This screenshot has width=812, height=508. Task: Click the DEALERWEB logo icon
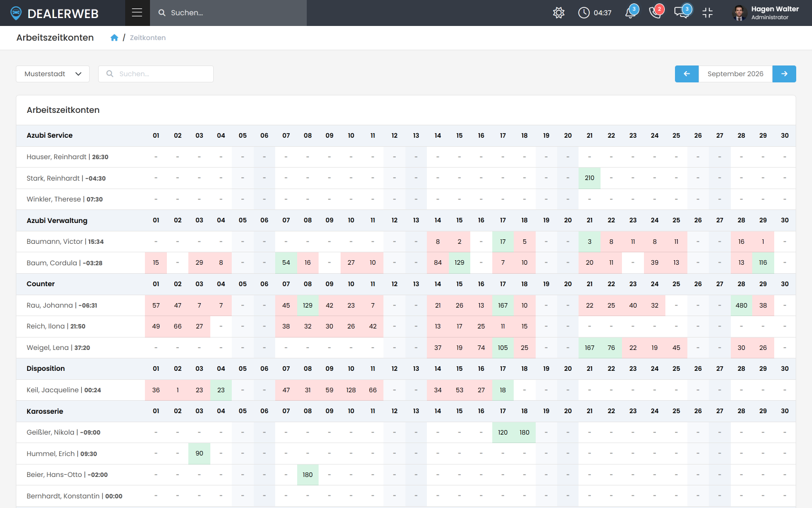(x=16, y=13)
